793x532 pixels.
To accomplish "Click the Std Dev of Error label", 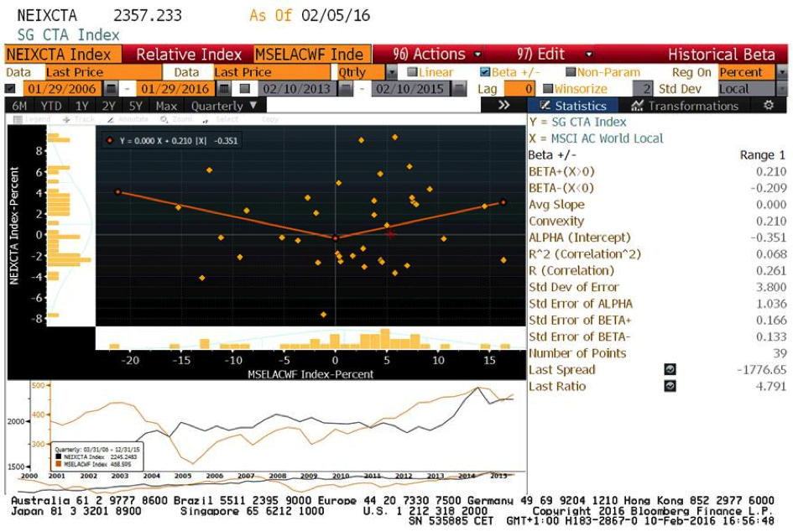I will click(573, 287).
